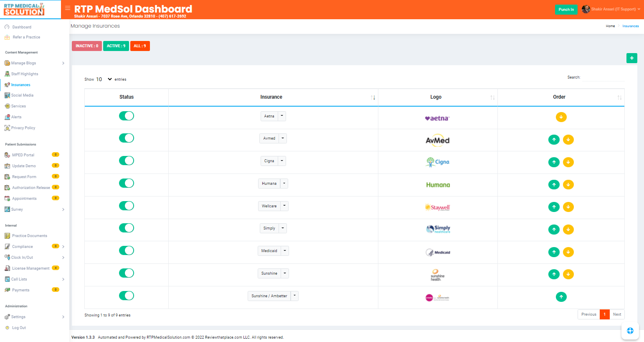
Task: Move Simply down with yellow arrow
Action: click(x=568, y=230)
